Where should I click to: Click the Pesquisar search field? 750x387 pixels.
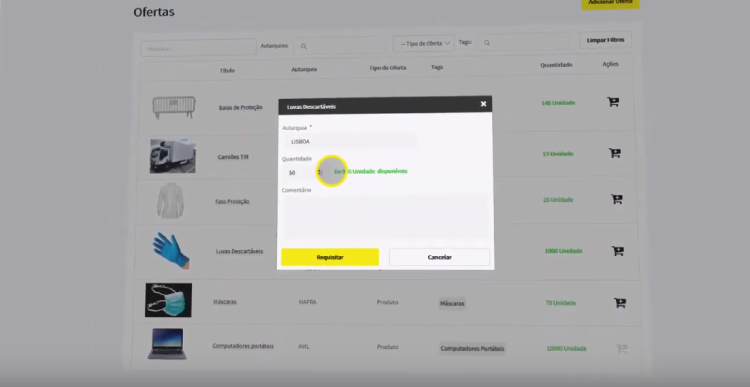click(199, 48)
